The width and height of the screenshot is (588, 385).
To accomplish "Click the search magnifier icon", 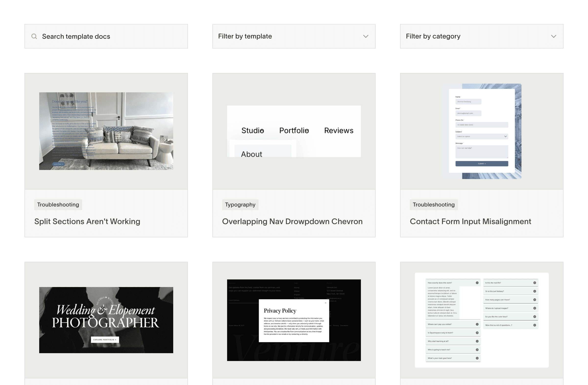I will click(x=34, y=36).
